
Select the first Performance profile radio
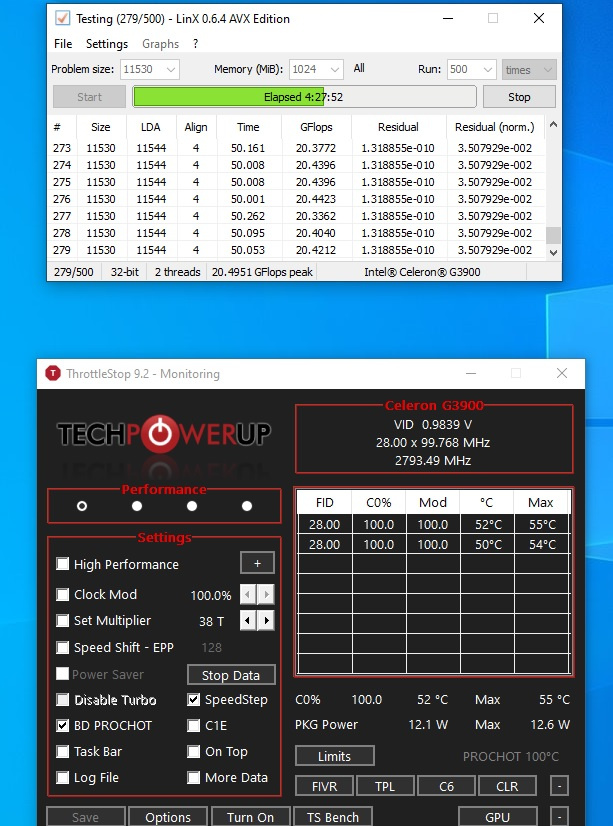coord(82,506)
